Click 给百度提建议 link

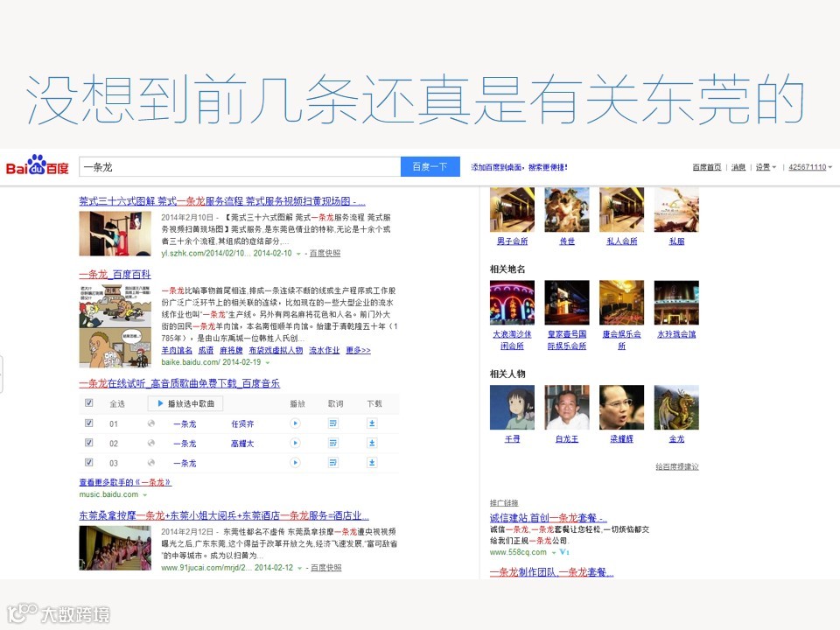point(676,466)
